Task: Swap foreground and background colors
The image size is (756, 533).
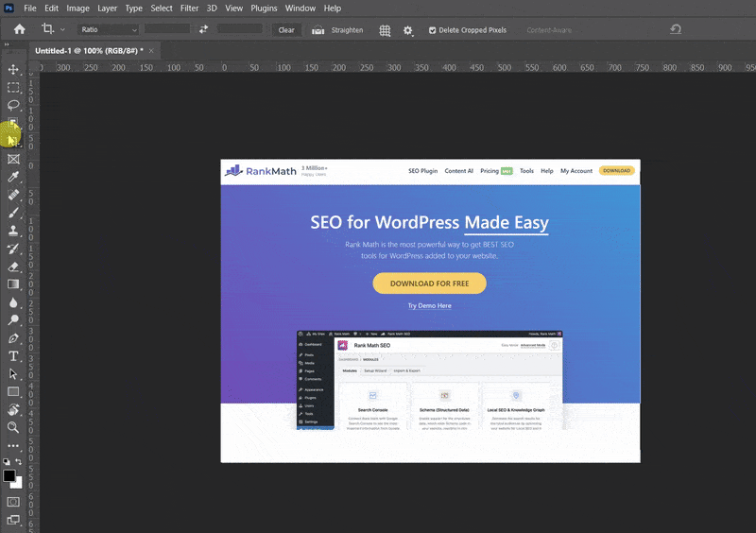Action: (18, 461)
